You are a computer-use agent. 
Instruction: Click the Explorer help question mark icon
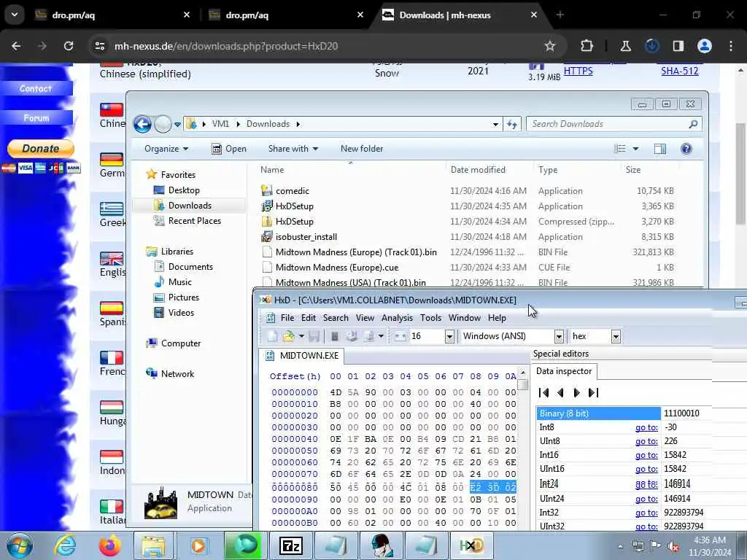[x=686, y=149]
